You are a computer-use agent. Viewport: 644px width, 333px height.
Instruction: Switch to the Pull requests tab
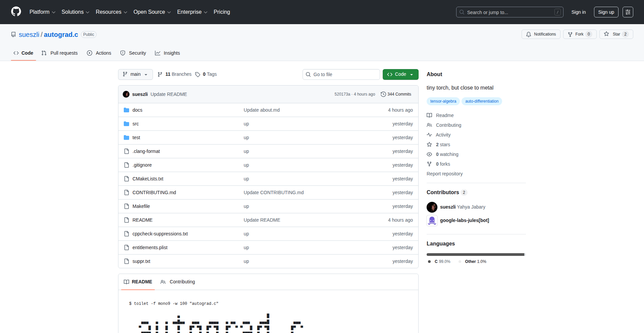click(60, 53)
